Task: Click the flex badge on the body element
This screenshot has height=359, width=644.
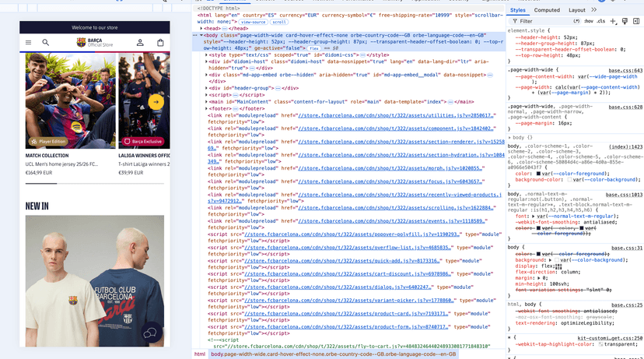Action: 314,48
